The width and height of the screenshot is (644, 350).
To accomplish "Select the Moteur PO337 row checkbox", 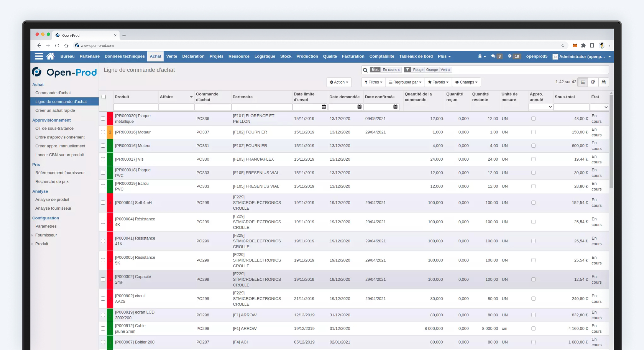I will click(103, 132).
